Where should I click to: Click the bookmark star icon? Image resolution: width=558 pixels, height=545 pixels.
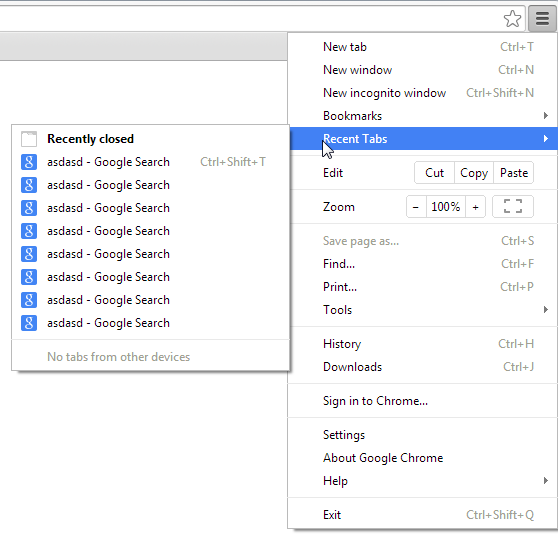[x=512, y=19]
